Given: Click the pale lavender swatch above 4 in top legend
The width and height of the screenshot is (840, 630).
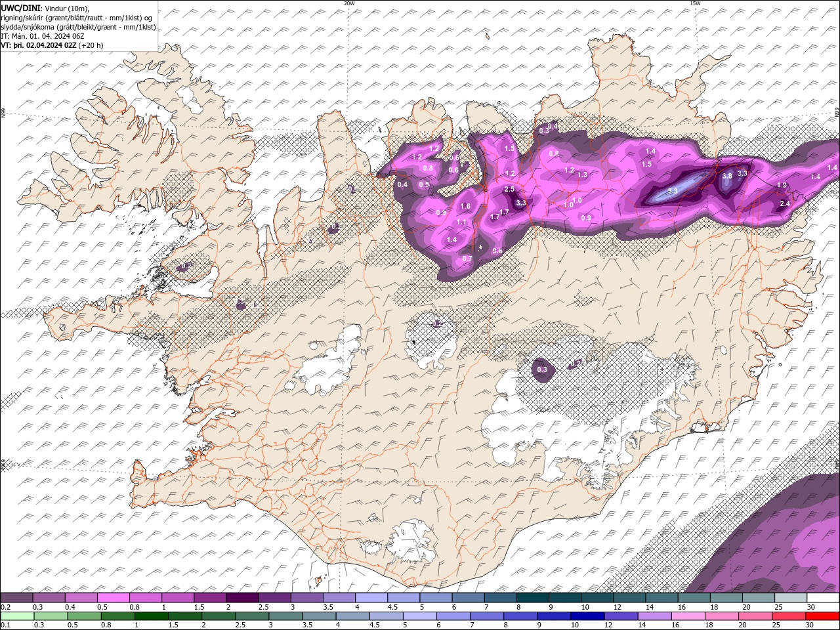Looking at the screenshot, I should tap(371, 598).
